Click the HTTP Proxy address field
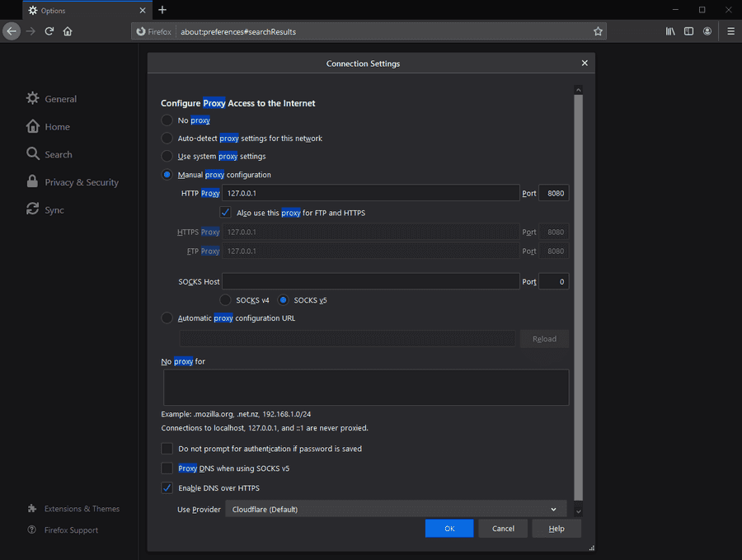Viewport: 742px width, 560px height. [370, 193]
